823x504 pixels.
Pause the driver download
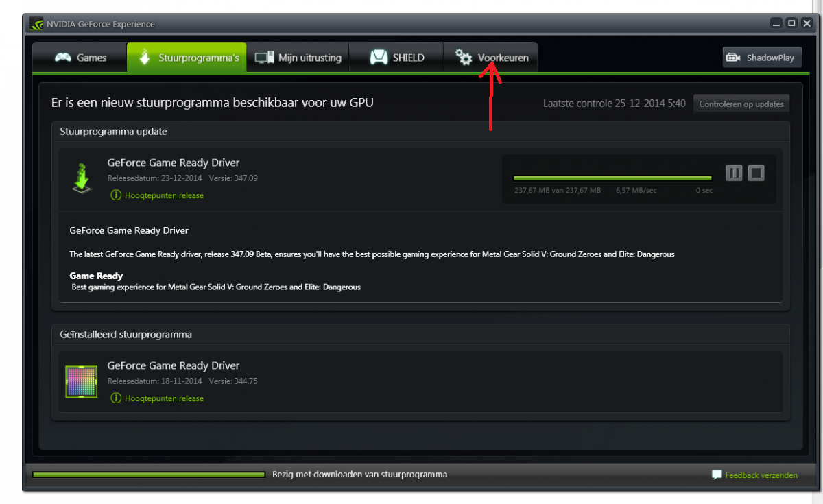734,173
